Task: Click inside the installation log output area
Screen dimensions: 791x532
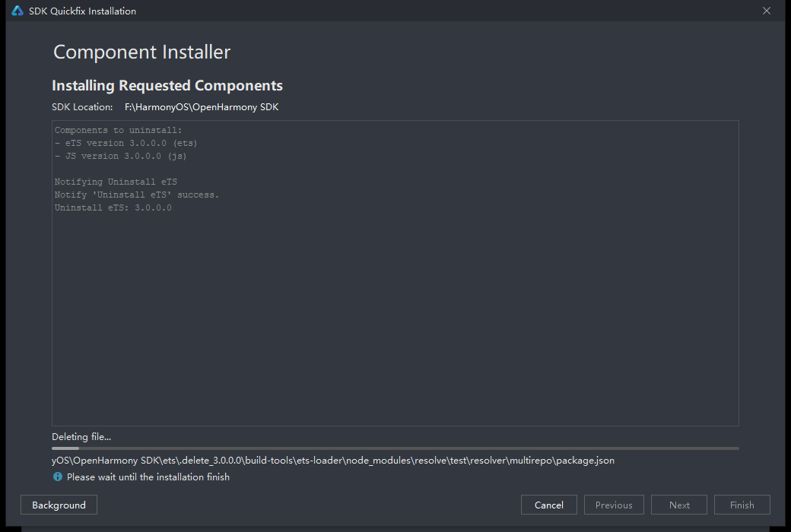Action: tap(395, 273)
